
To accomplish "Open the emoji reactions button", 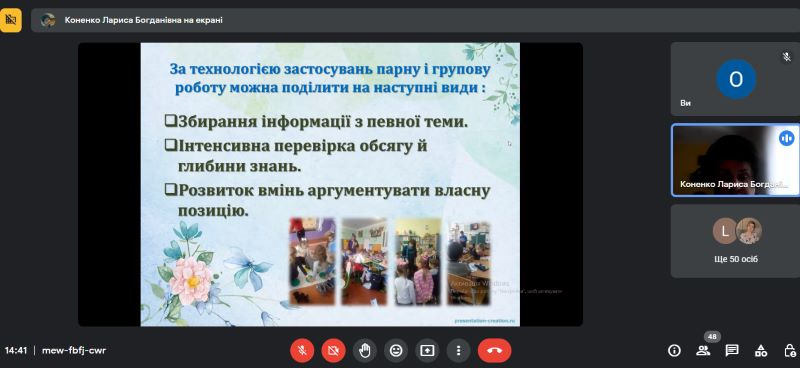I will pos(396,350).
